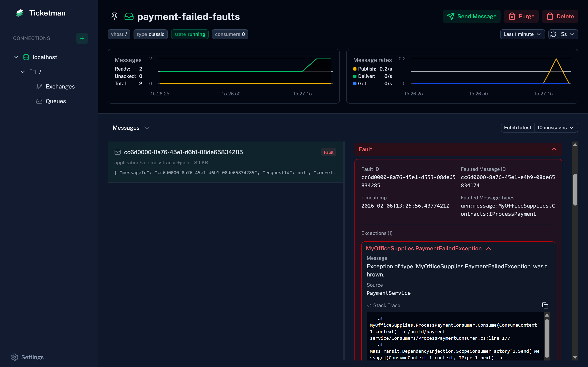Collapse the Fault panel
The height and width of the screenshot is (367, 588).
coord(554,149)
